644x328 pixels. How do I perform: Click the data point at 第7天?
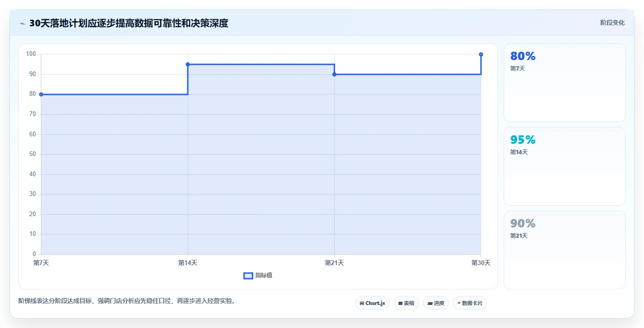[41, 94]
